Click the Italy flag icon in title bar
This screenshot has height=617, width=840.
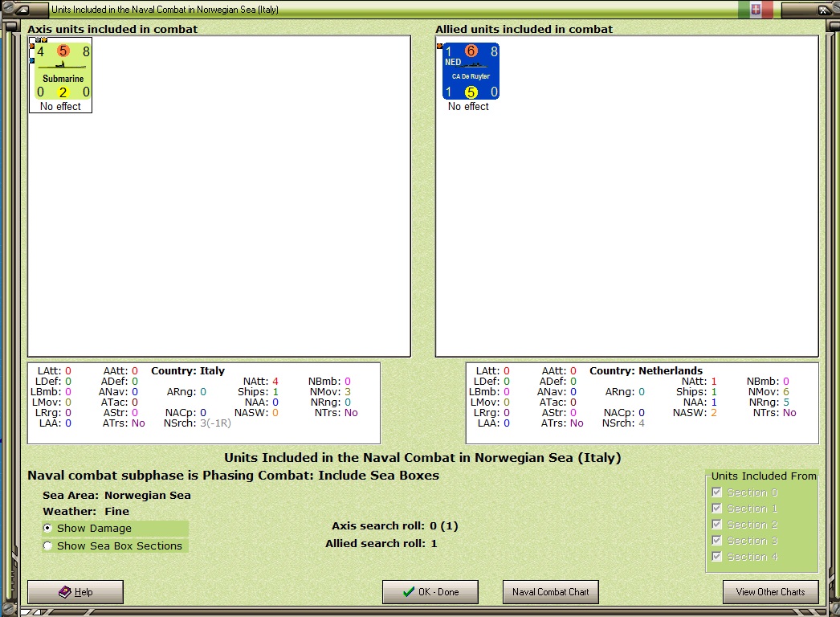click(756, 9)
